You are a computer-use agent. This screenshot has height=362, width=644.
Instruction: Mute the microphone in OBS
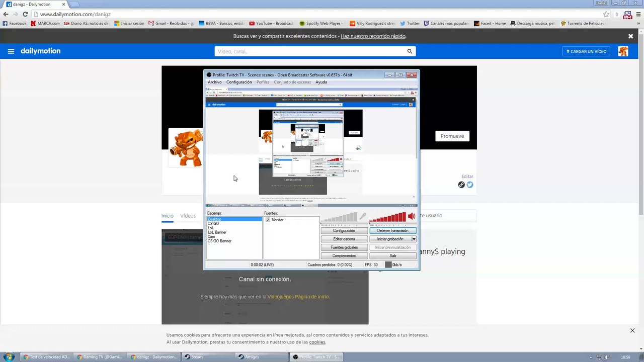tap(363, 217)
